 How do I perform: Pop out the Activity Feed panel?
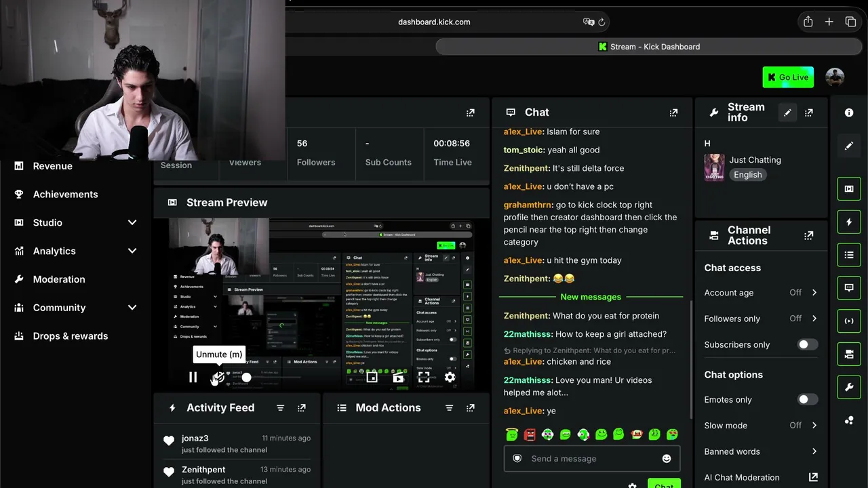[x=302, y=408]
